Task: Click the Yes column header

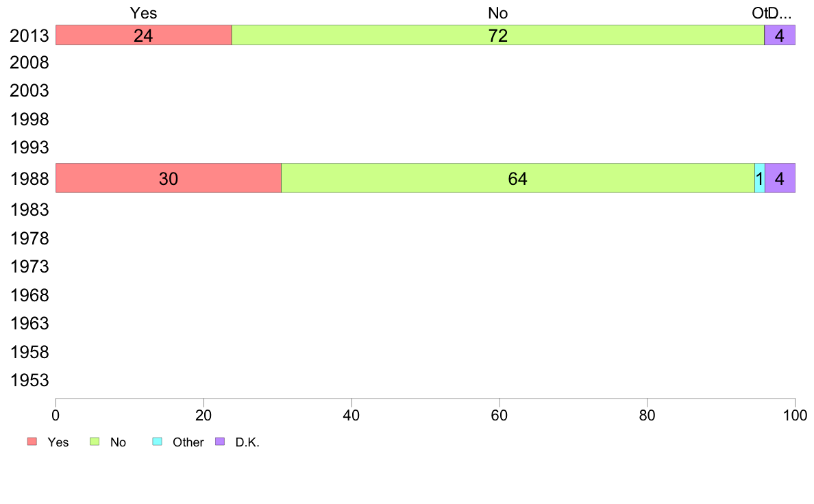Action: (143, 13)
